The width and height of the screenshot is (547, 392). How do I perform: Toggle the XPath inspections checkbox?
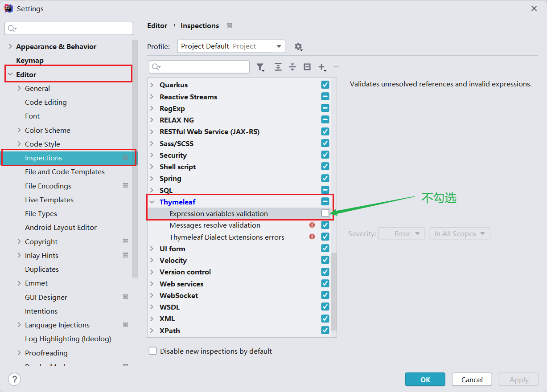pos(325,330)
